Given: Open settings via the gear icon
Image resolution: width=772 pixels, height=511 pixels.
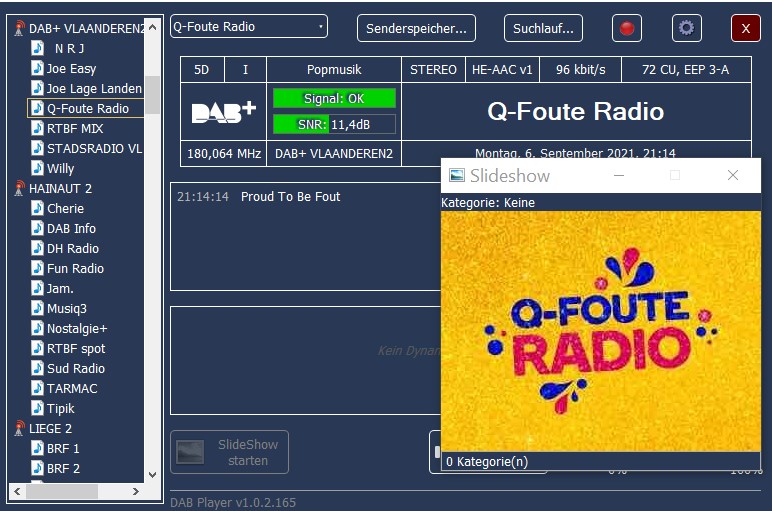Looking at the screenshot, I should click(x=686, y=28).
